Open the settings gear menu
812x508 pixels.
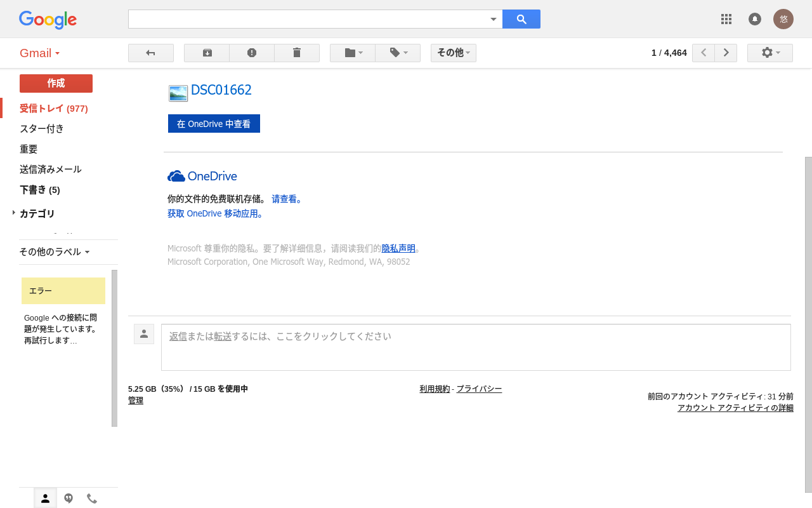coord(770,53)
